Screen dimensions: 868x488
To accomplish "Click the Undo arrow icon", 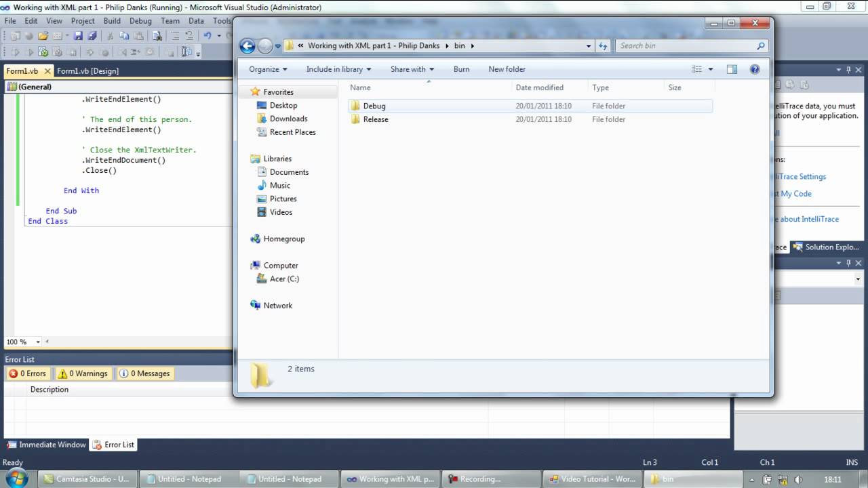I will (208, 35).
